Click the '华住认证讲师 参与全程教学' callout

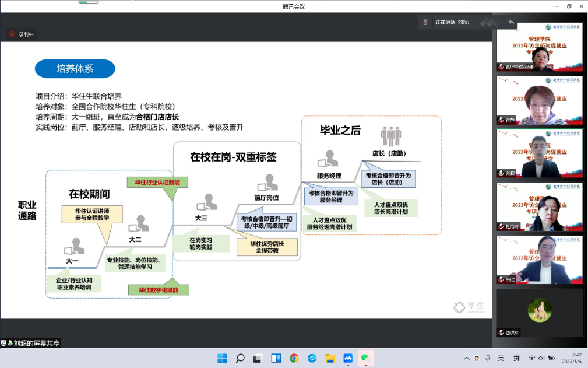click(x=92, y=214)
